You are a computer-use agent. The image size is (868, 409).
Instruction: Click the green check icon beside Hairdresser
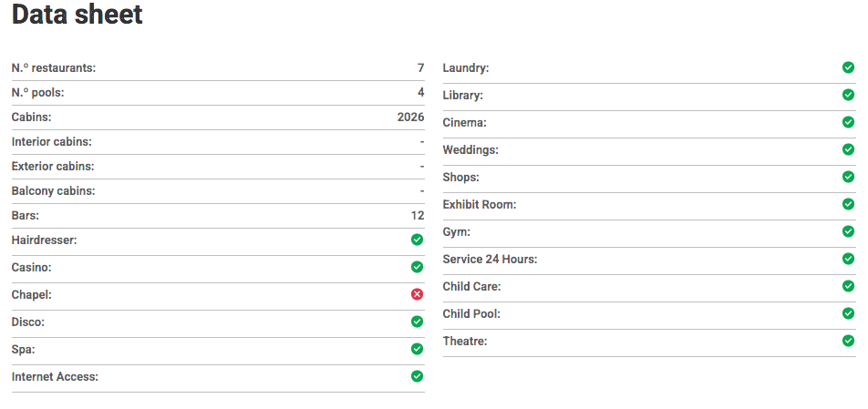(x=417, y=240)
